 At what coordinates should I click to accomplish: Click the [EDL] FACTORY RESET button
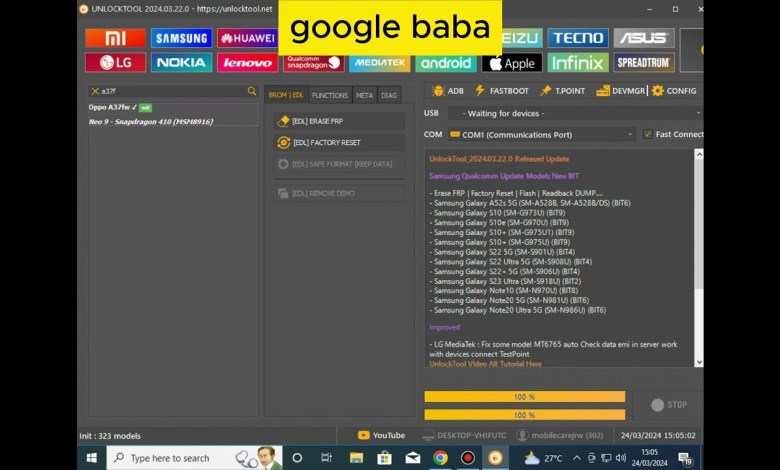(x=339, y=143)
